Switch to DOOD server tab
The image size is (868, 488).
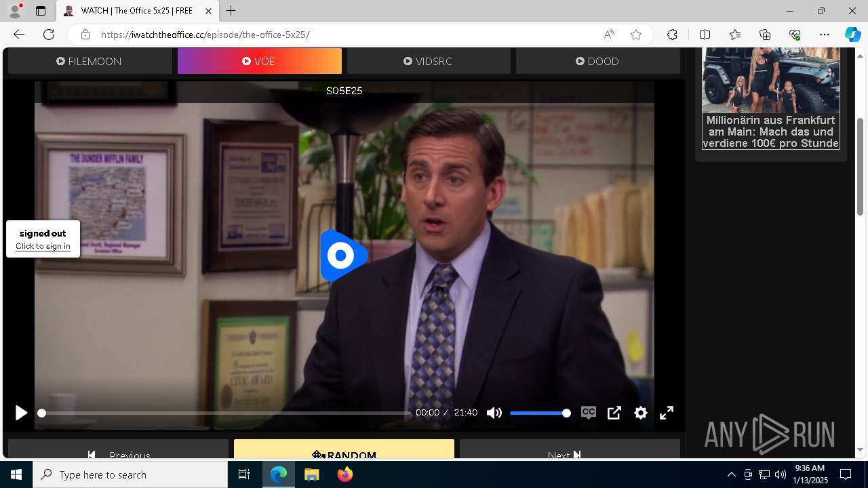coord(597,61)
